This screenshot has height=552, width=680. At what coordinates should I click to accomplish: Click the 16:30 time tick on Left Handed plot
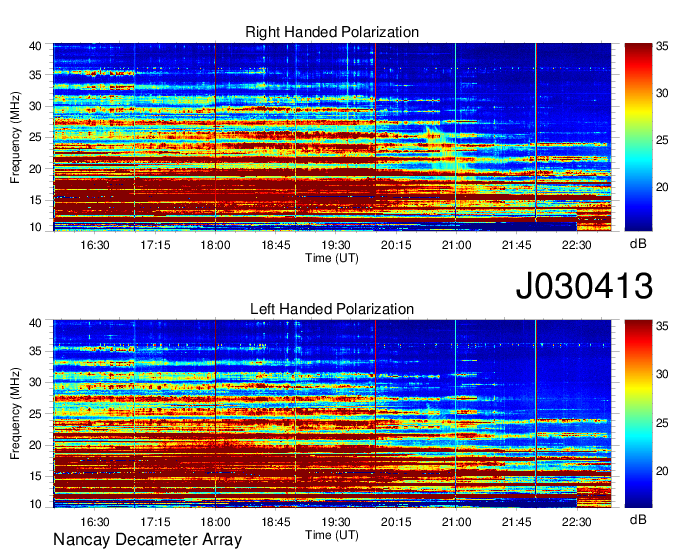pos(95,522)
